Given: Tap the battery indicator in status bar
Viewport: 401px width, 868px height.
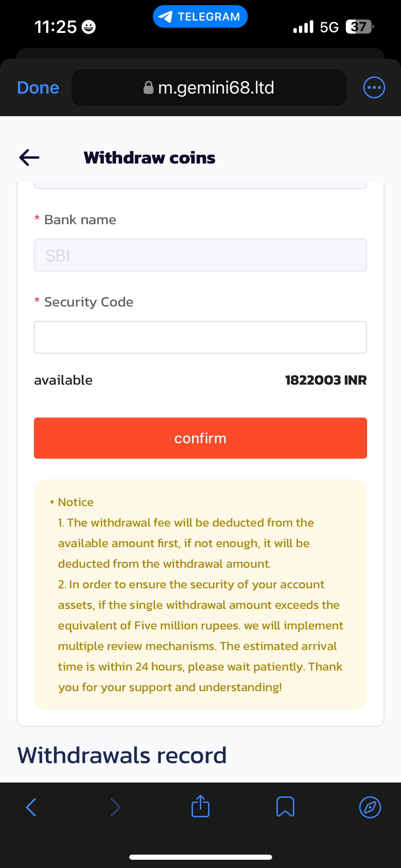Looking at the screenshot, I should coord(359,27).
